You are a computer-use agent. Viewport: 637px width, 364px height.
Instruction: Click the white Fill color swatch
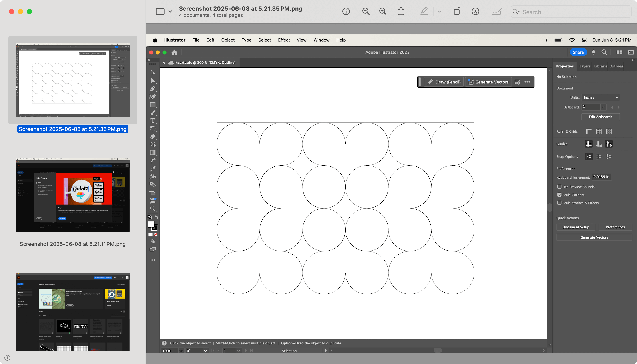click(151, 224)
